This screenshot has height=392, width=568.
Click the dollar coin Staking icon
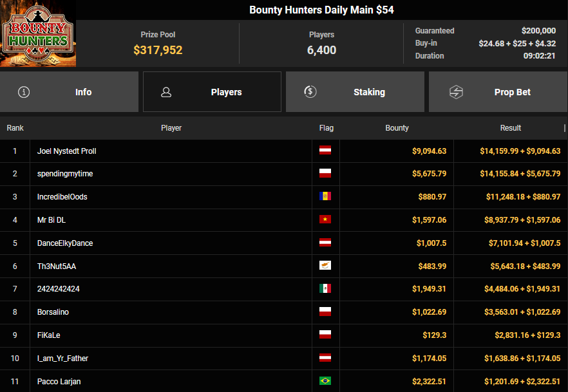click(x=310, y=92)
